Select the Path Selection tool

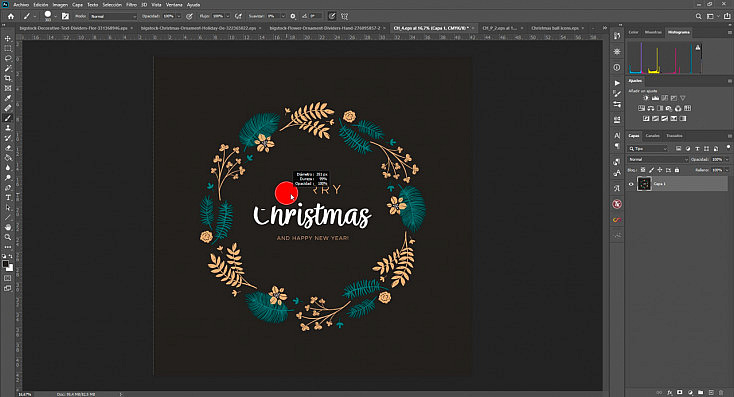pyautogui.click(x=8, y=207)
